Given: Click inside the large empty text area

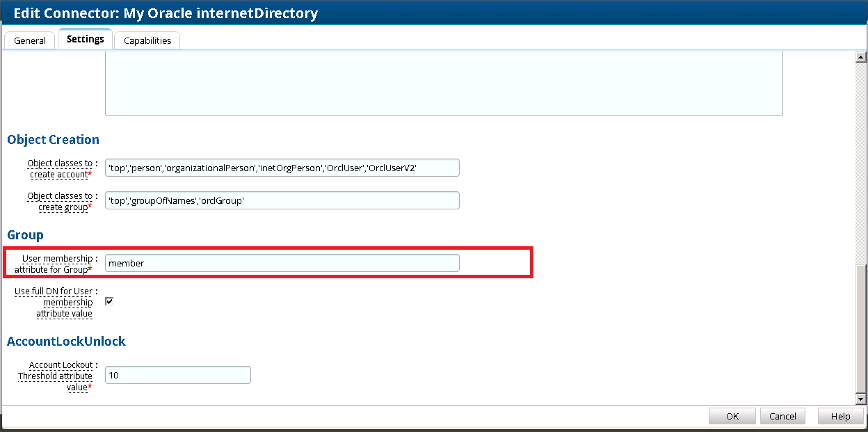Looking at the screenshot, I should (x=444, y=83).
